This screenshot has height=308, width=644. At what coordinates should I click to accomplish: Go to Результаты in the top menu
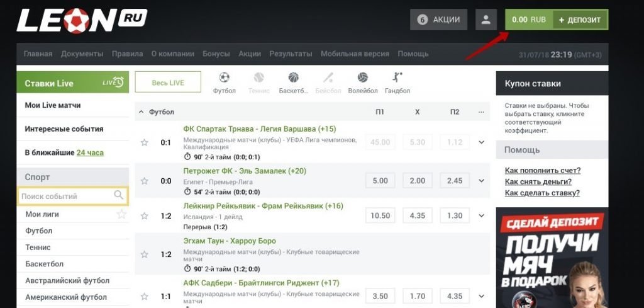click(x=291, y=54)
